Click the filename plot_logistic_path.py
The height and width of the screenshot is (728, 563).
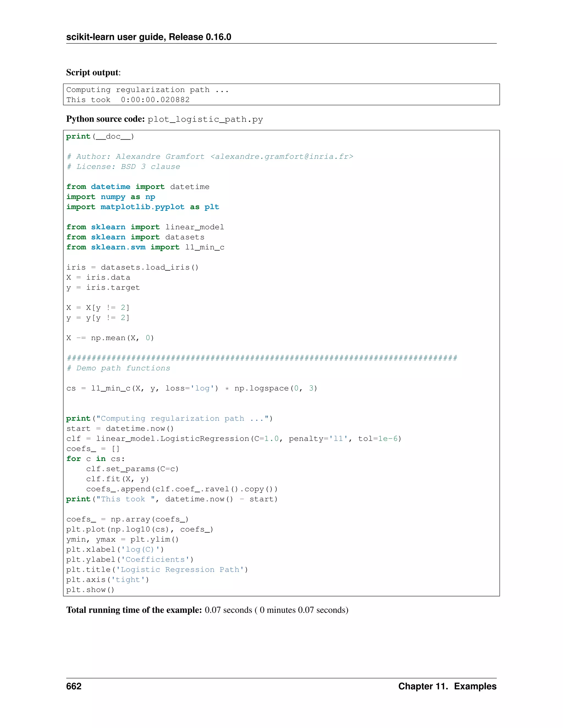205,119
